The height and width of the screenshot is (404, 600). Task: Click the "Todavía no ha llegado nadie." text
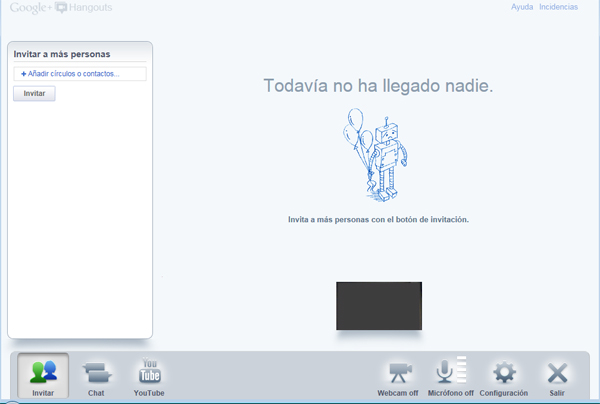pyautogui.click(x=378, y=86)
